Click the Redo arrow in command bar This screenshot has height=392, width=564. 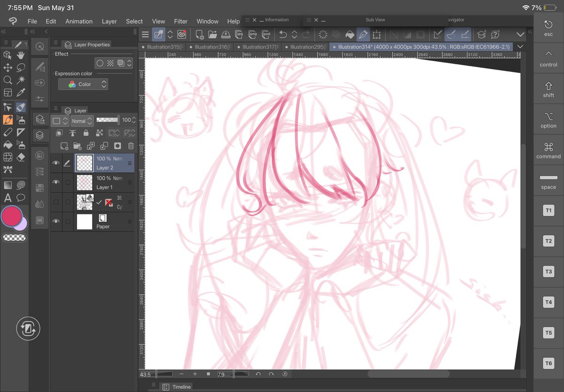[x=306, y=34]
